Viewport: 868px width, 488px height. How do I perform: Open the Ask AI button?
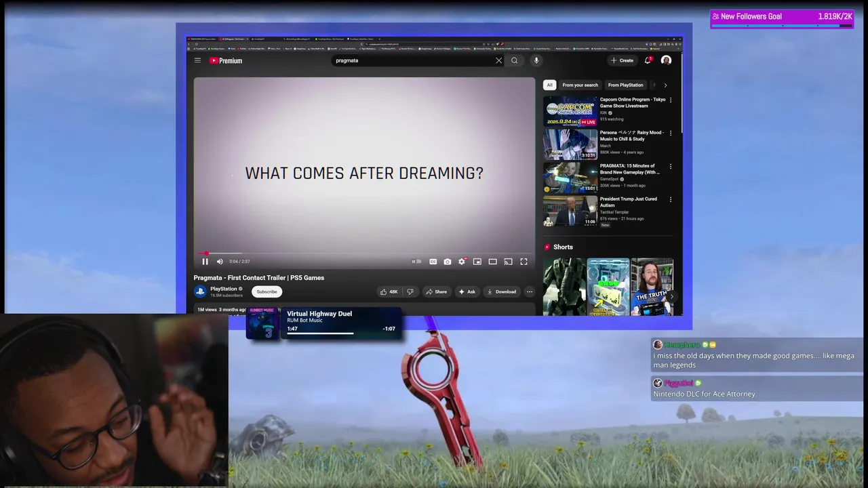pos(467,291)
